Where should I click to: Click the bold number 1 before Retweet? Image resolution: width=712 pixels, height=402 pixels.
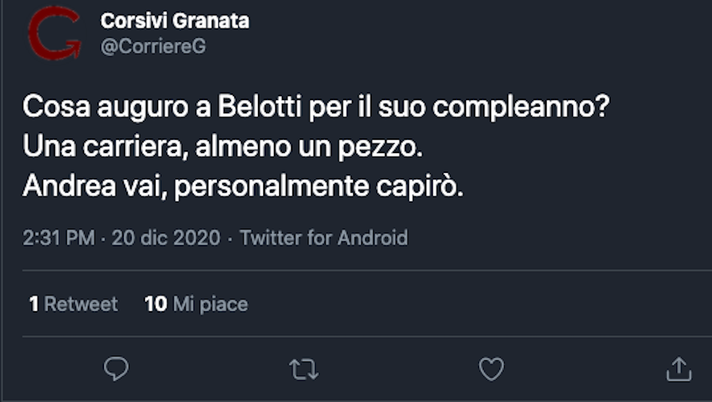(x=34, y=304)
